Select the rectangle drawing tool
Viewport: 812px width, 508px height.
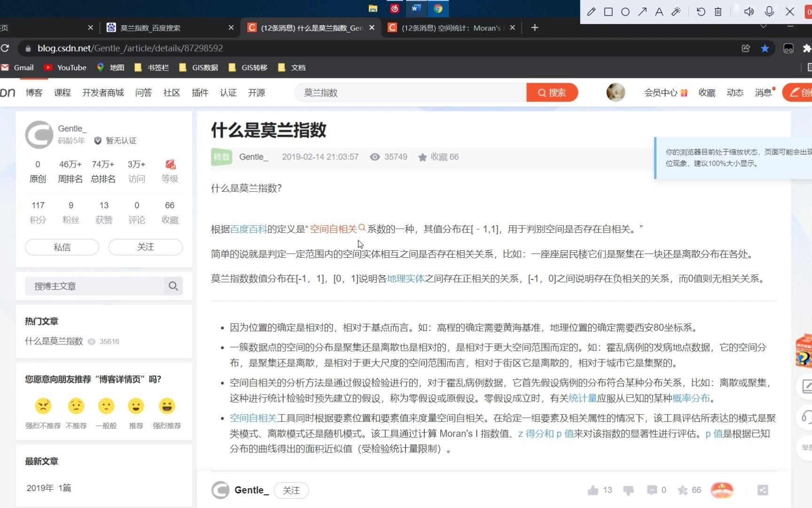[608, 11]
